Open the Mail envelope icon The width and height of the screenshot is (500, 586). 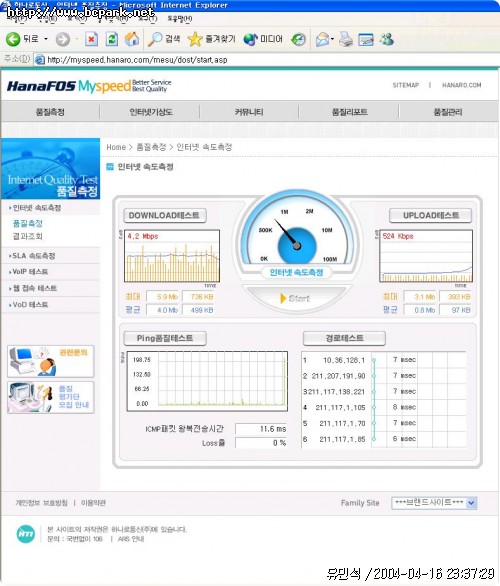tap(322, 39)
